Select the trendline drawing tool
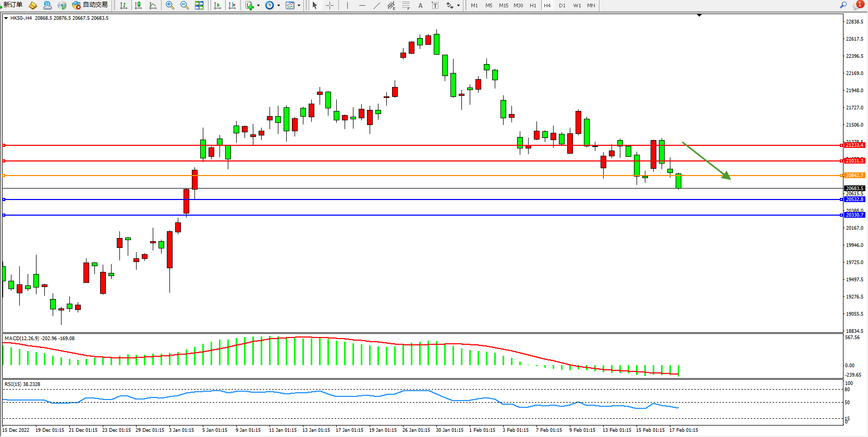Screen dimensions: 868x437 377,5
